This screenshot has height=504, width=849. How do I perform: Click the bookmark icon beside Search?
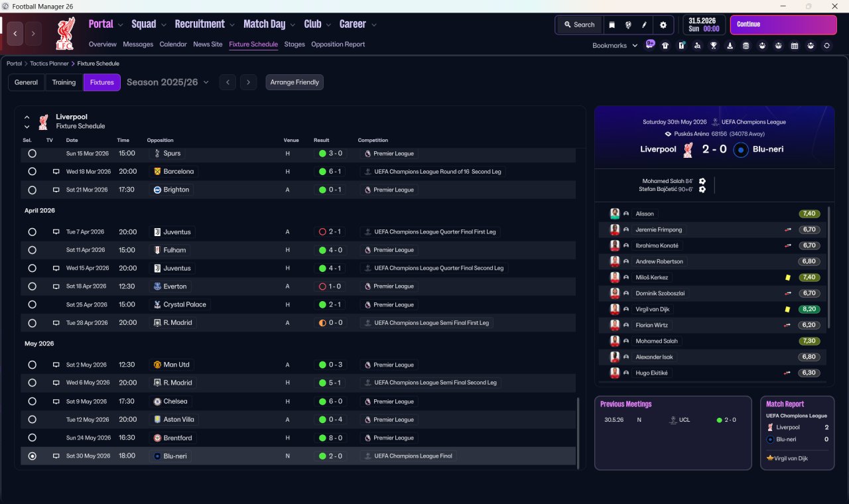pyautogui.click(x=612, y=25)
